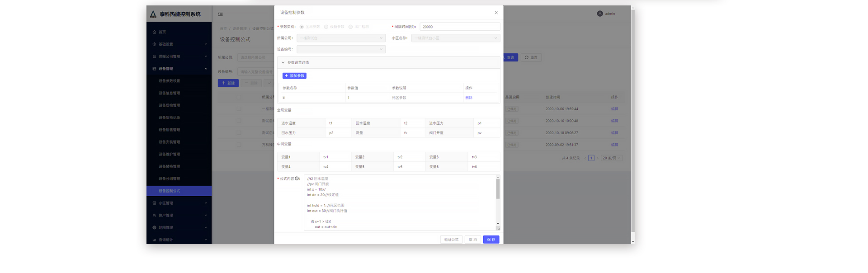Open 设备参数设置 in the sidebar menu

(169, 81)
